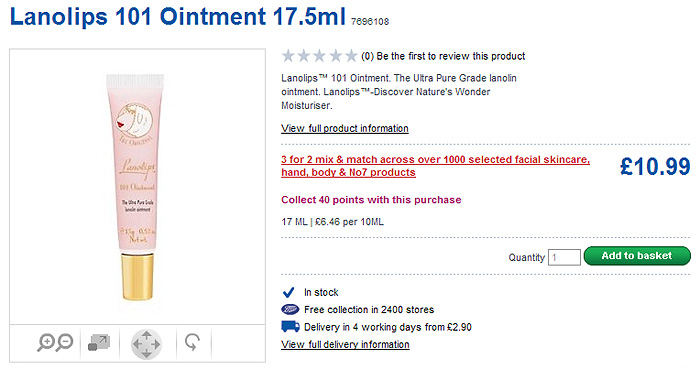Open the 3 for 2 mix & match offer
Viewport: 700px width, 369px height.
click(435, 166)
